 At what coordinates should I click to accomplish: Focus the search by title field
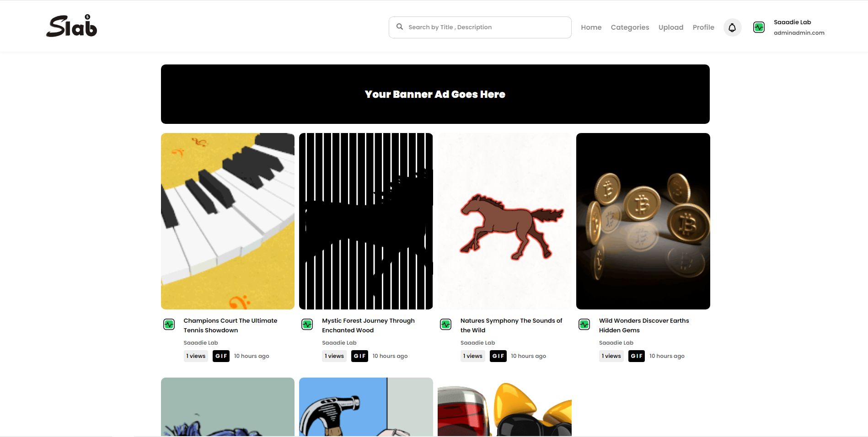pyautogui.click(x=485, y=27)
